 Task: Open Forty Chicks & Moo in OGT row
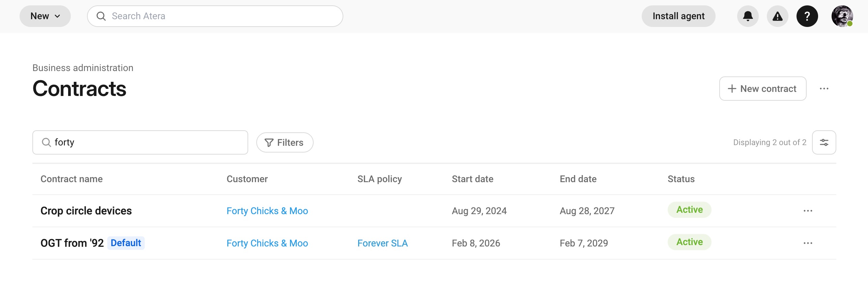[267, 243]
